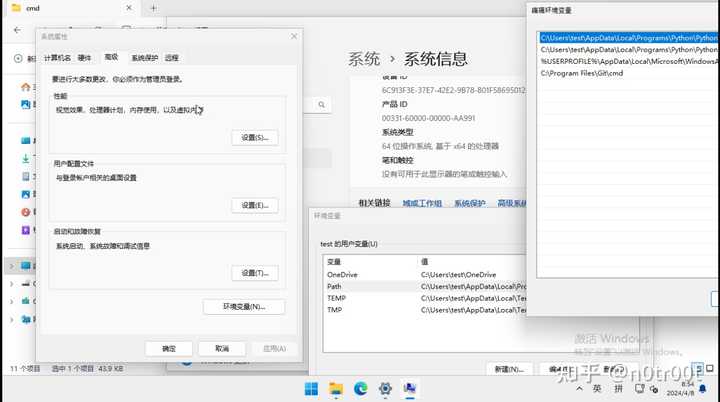Image resolution: width=720 pixels, height=402 pixels.
Task: Switch to the 计算机名 tab
Action: (57, 57)
